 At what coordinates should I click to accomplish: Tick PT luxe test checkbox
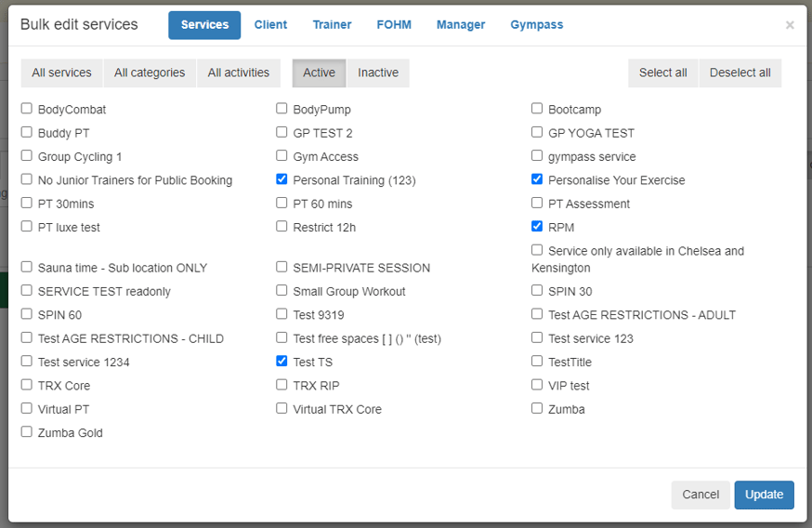click(x=26, y=227)
